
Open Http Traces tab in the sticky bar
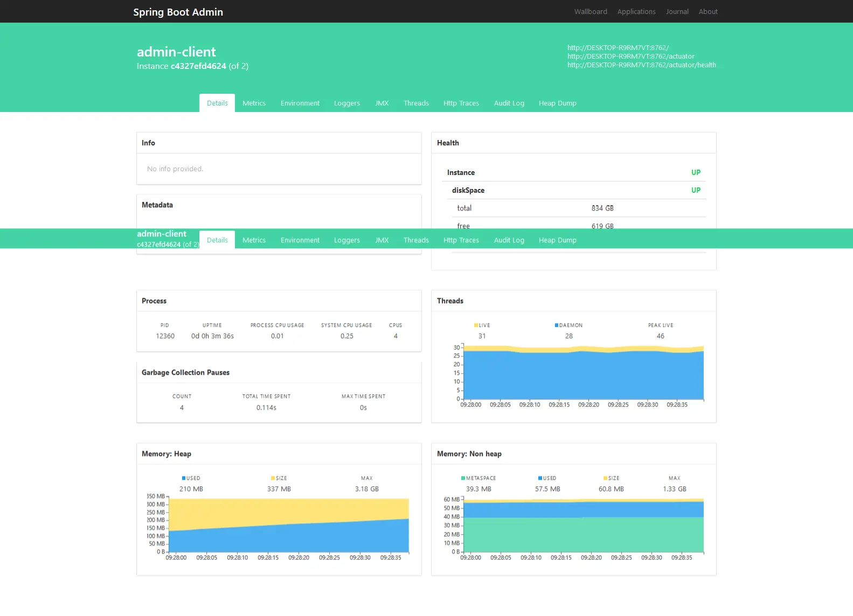click(461, 240)
